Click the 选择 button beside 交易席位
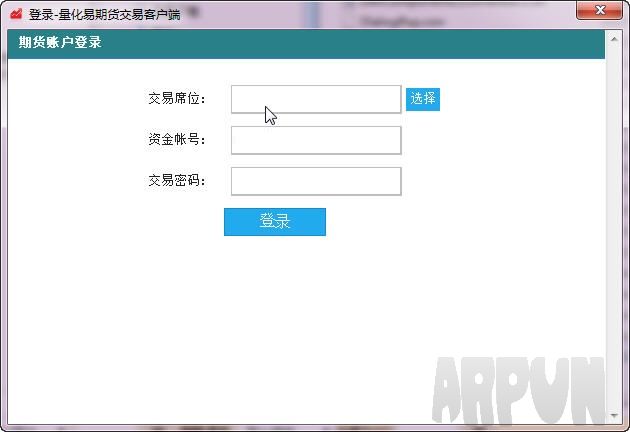The image size is (630, 432). pos(423,99)
